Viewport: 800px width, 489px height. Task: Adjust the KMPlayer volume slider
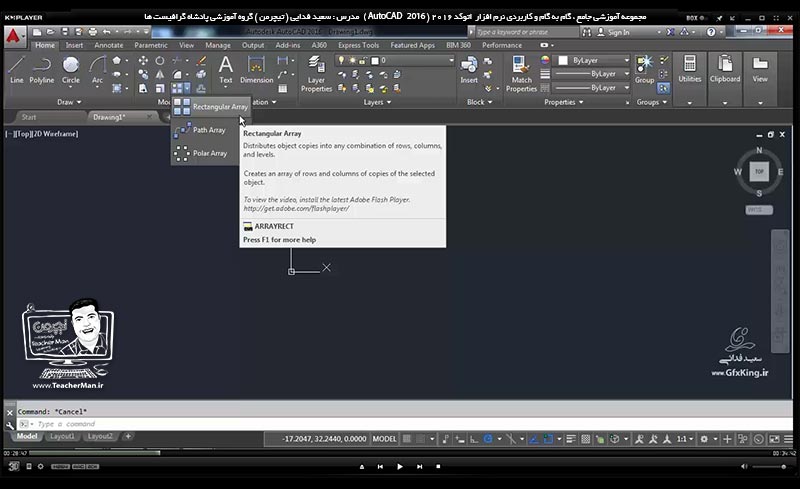click(769, 467)
